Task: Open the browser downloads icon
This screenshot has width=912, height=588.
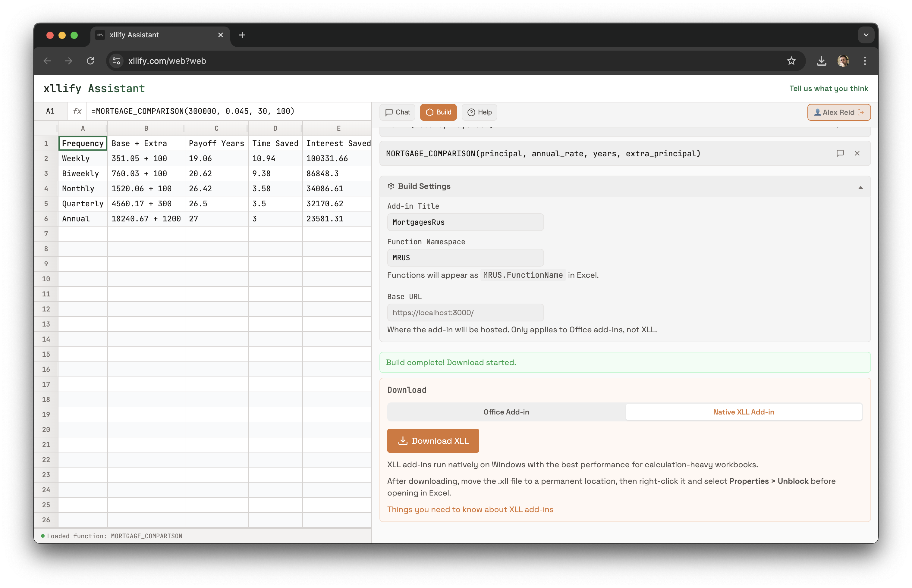Action: click(821, 61)
